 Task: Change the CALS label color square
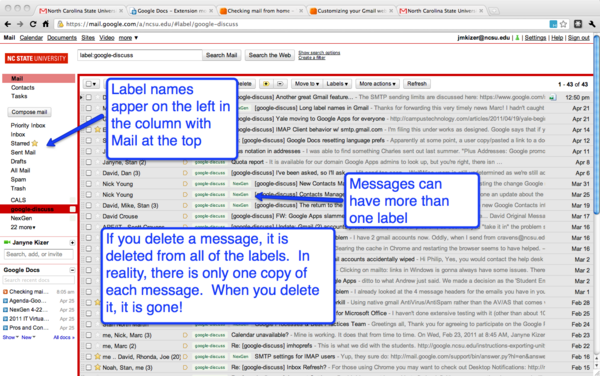72,200
